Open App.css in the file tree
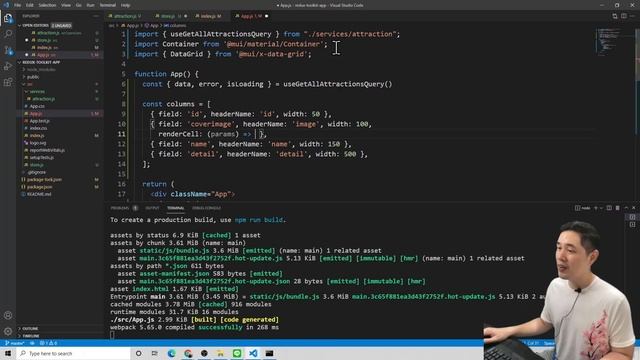 point(37,106)
